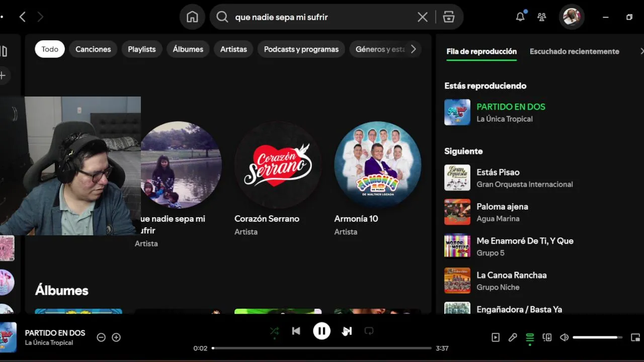Select the Álbumes filter chip
The height and width of the screenshot is (362, 644).
188,49
